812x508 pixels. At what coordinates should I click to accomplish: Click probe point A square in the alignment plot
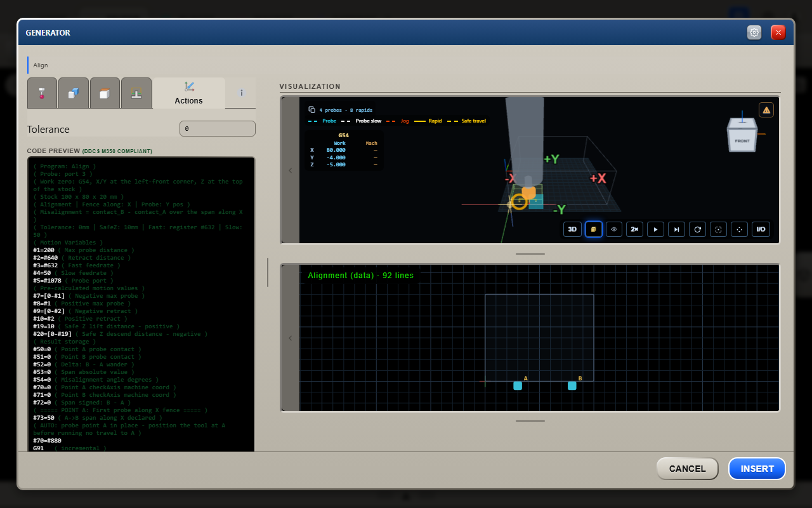[518, 385]
